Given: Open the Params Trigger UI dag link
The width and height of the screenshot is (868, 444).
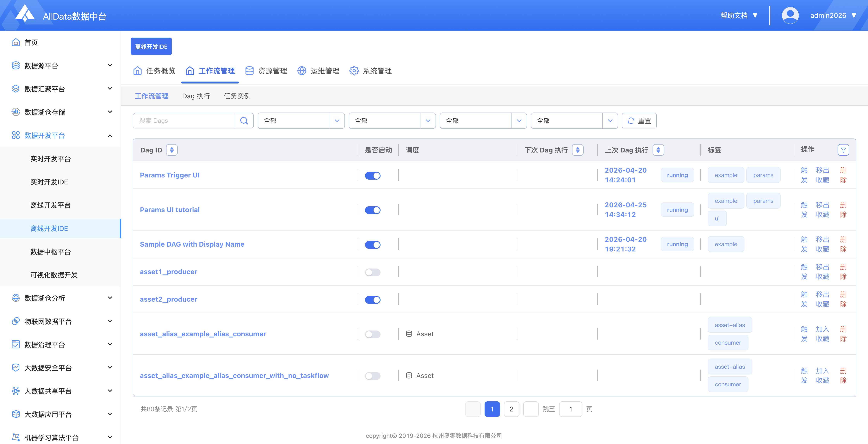Looking at the screenshot, I should coord(170,175).
